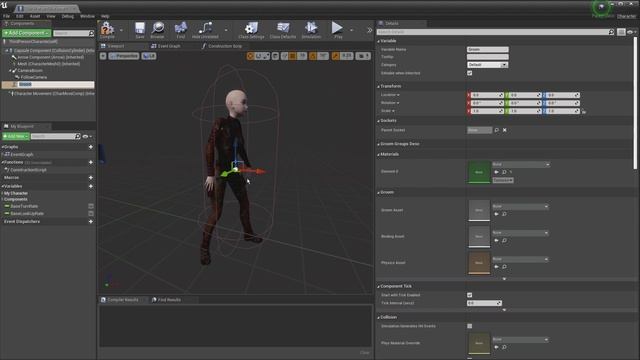Open Details view options eye dropdown
The height and width of the screenshot is (360, 640).
pos(631,32)
